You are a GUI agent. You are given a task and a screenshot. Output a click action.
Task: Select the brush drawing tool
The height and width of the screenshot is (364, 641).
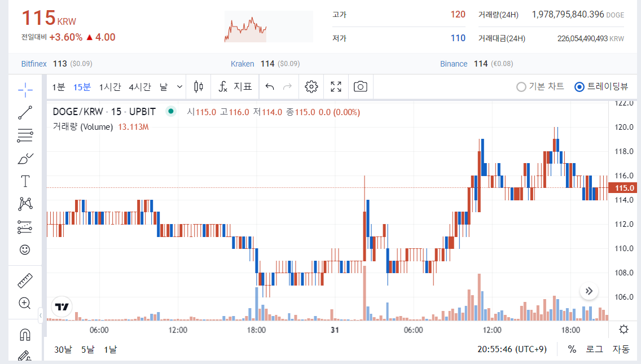click(25, 158)
